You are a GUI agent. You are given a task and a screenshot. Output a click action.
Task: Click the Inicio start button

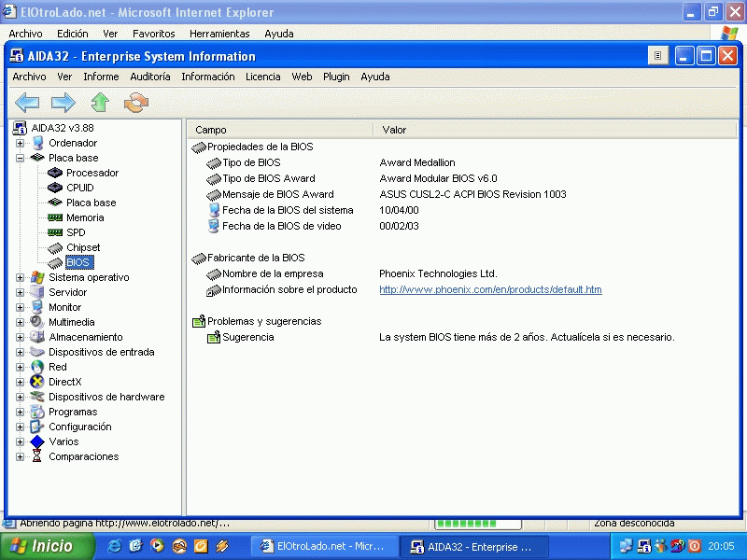pos(47,546)
